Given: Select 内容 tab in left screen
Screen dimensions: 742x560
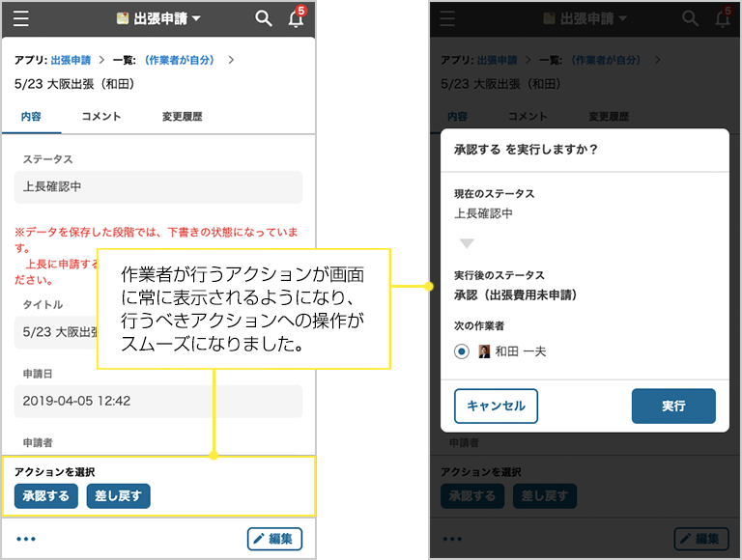Looking at the screenshot, I should pyautogui.click(x=31, y=117).
